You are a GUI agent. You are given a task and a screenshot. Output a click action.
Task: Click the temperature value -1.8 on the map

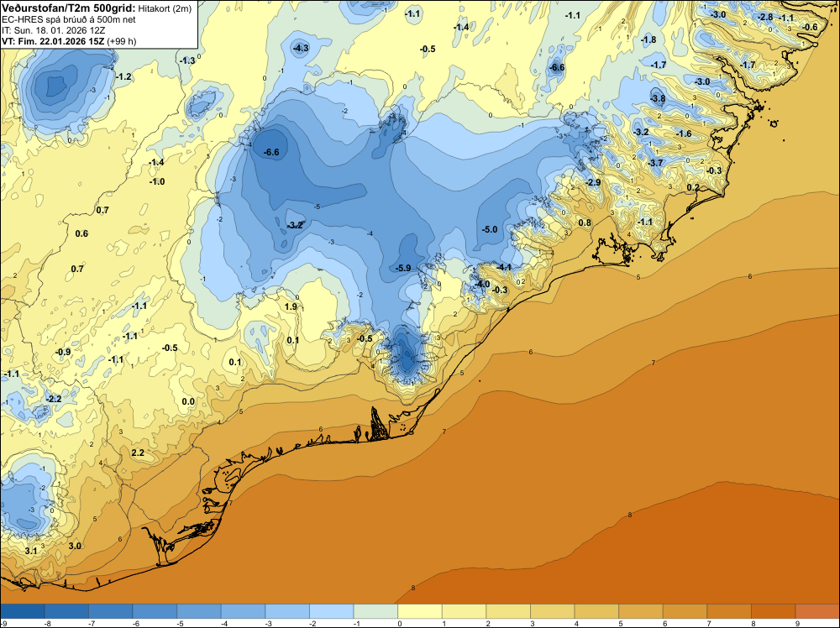point(648,39)
